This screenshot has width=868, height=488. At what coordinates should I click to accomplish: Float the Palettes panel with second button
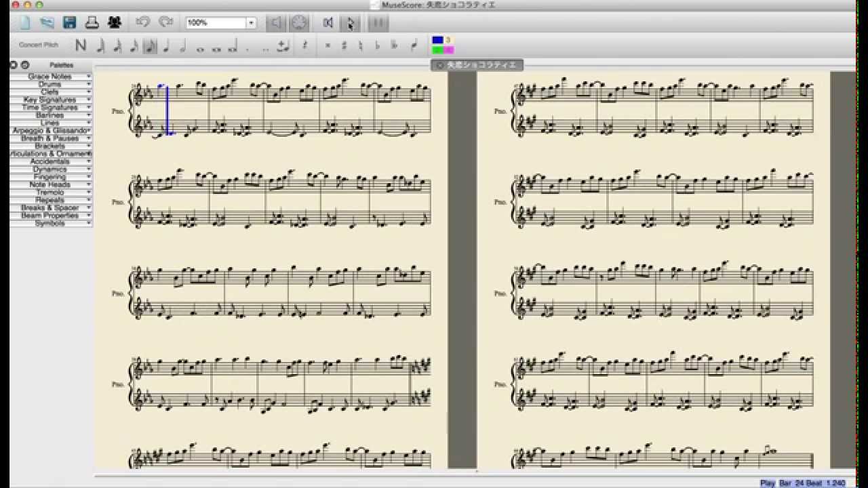[25, 65]
